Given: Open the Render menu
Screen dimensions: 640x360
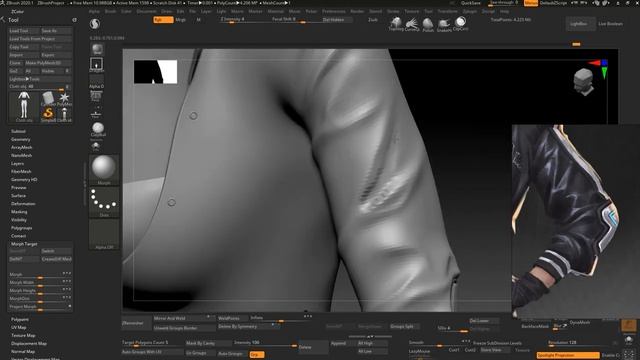Looking at the screenshot, I should coord(357,11).
